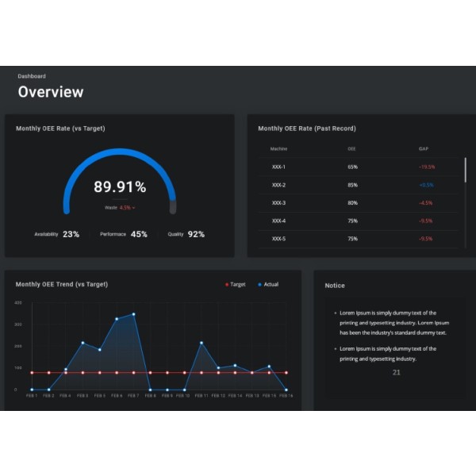Viewport: 476px width, 476px height.
Task: Click the Actual peak data point at FEB 7
Action: (x=133, y=314)
